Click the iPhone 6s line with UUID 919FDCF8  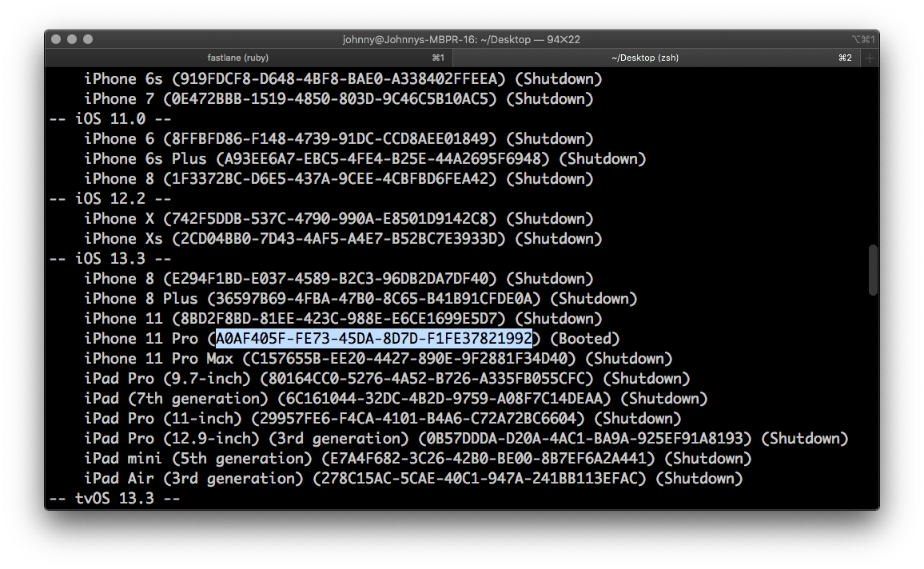pos(343,79)
